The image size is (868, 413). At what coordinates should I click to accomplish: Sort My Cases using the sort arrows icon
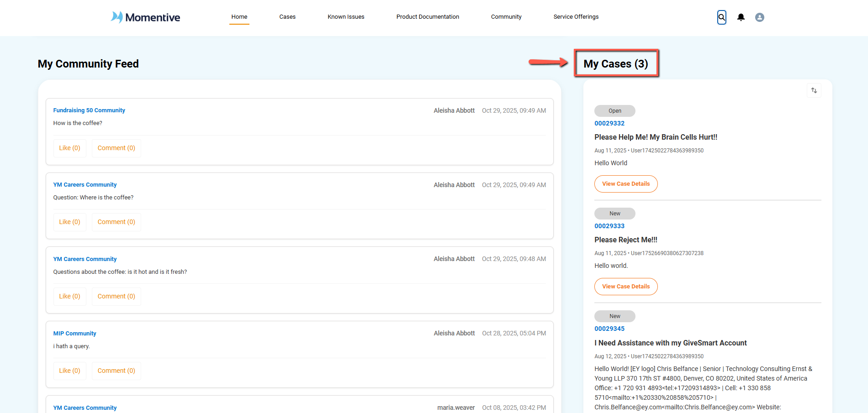click(814, 90)
